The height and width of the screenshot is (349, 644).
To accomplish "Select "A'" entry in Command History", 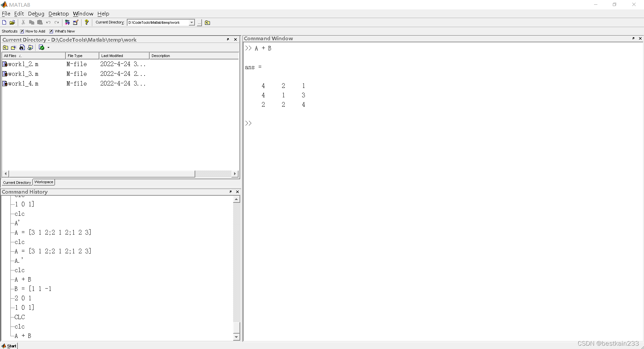I will click(17, 223).
